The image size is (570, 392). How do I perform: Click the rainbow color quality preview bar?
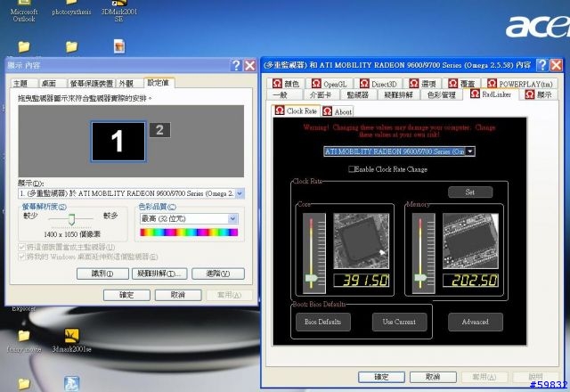[189, 233]
